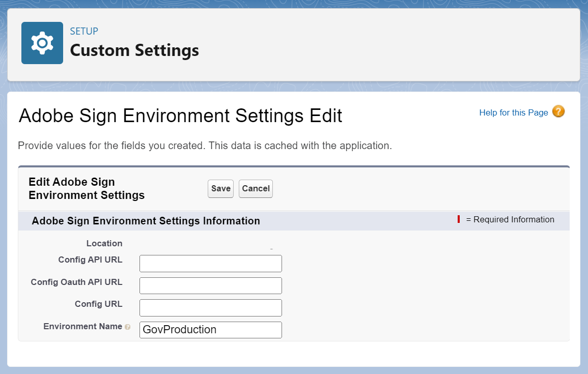Click the Environment Name info icon
This screenshot has height=374, width=588.
[x=127, y=327]
